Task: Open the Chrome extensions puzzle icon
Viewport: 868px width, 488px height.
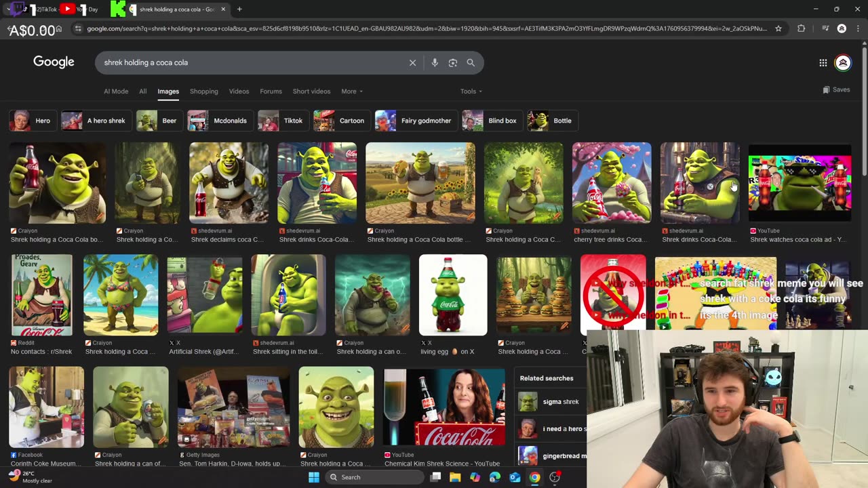Action: point(801,28)
